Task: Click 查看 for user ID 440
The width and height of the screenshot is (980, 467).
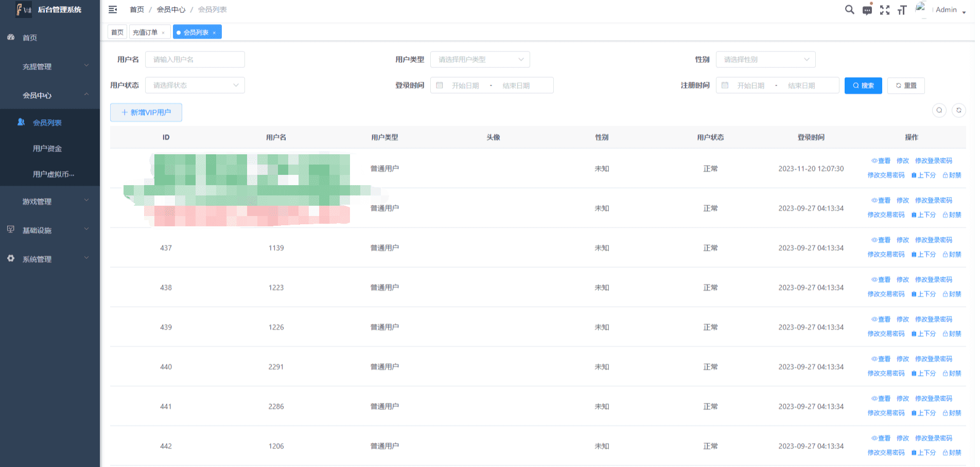Action: click(881, 359)
